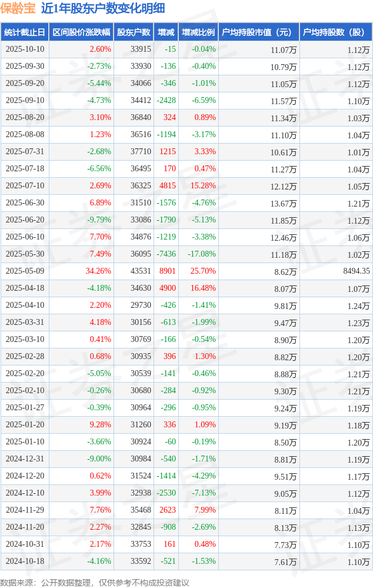
Task: Select the 2025-05-30 date cell
Action: (x=24, y=254)
